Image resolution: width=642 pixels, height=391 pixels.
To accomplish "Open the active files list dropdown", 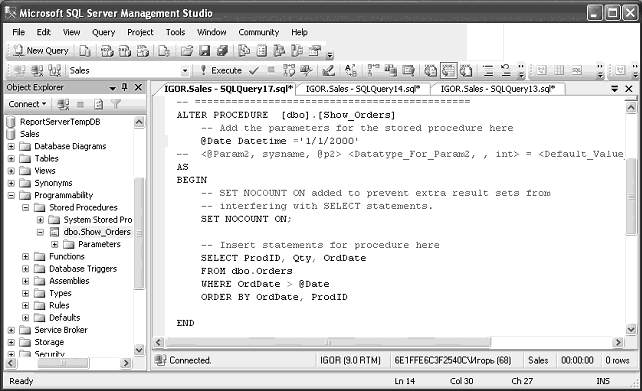I will click(614, 88).
